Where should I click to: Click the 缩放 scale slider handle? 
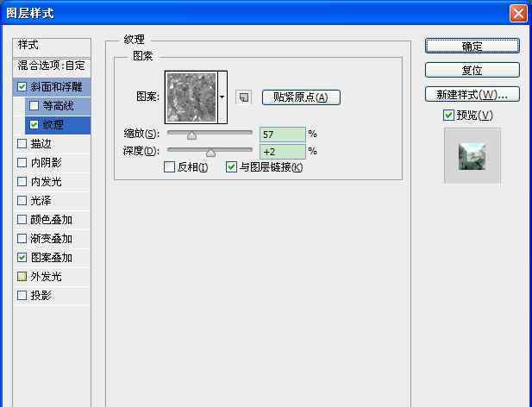tap(191, 135)
